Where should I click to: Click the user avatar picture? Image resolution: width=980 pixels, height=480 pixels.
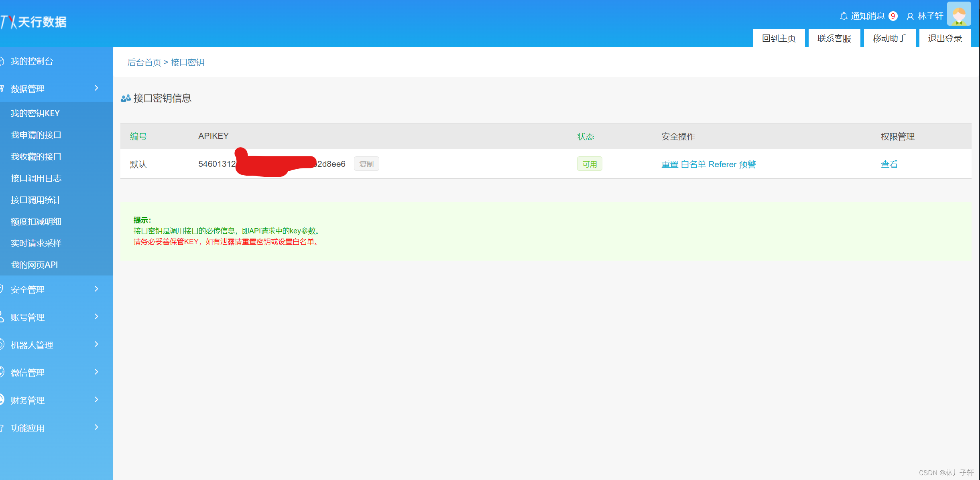959,14
